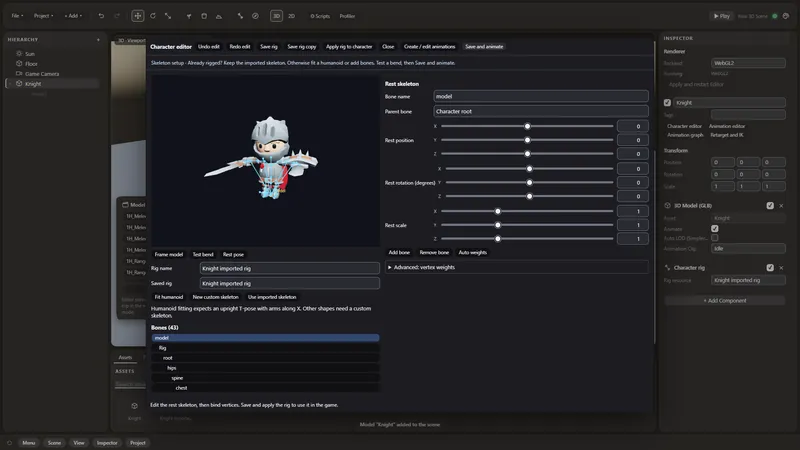Open the Saved rig dropdown

point(289,283)
